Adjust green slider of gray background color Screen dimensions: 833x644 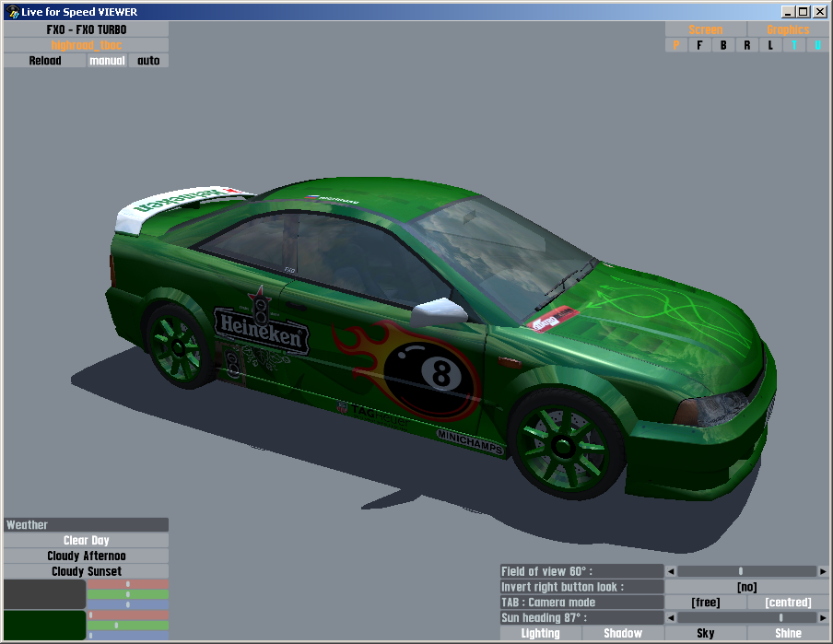point(128,594)
